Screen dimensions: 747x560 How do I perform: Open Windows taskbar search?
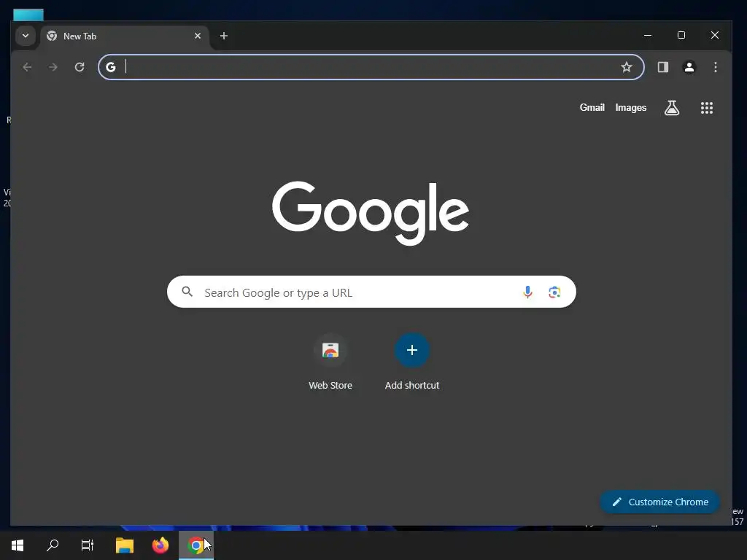[x=53, y=545]
